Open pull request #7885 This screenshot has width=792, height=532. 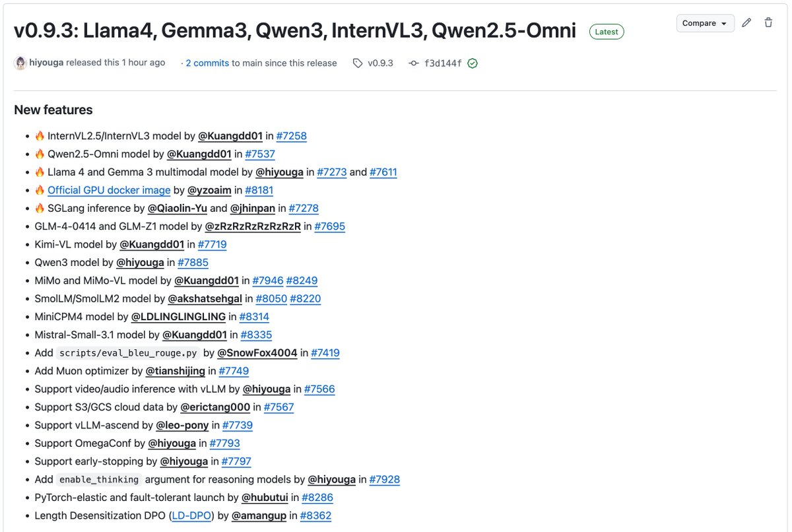click(x=193, y=262)
